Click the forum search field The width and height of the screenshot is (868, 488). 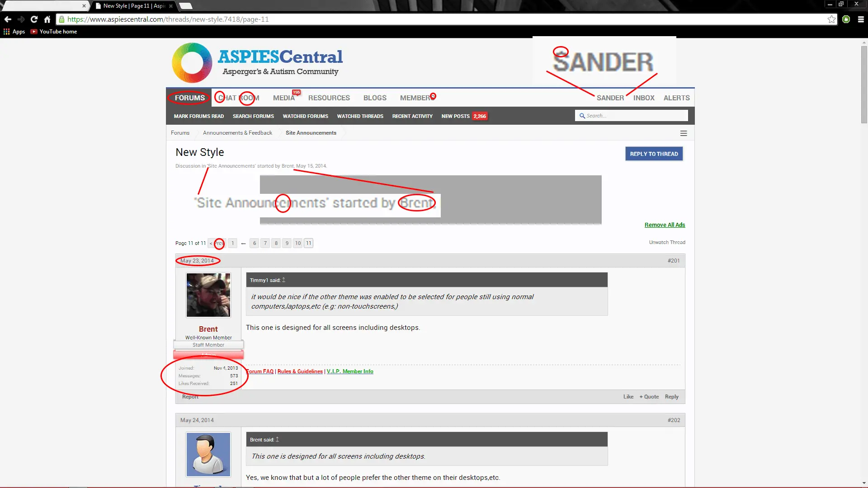click(x=632, y=116)
